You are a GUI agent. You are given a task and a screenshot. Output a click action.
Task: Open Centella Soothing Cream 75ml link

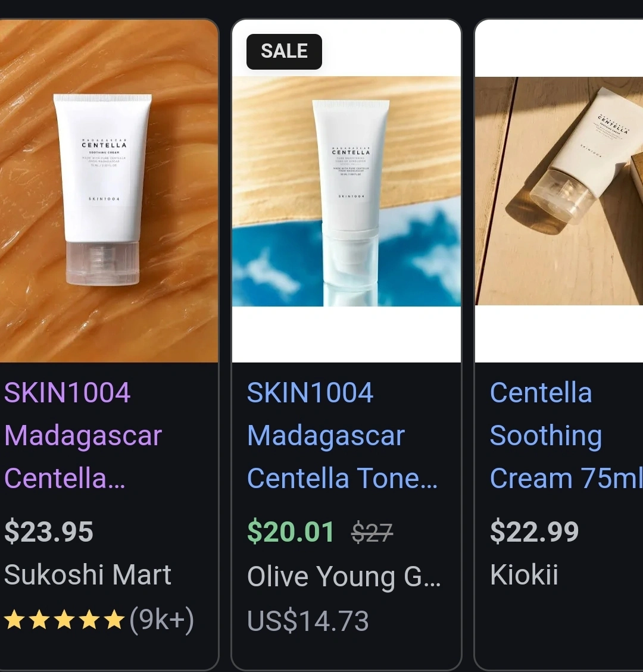point(566,435)
